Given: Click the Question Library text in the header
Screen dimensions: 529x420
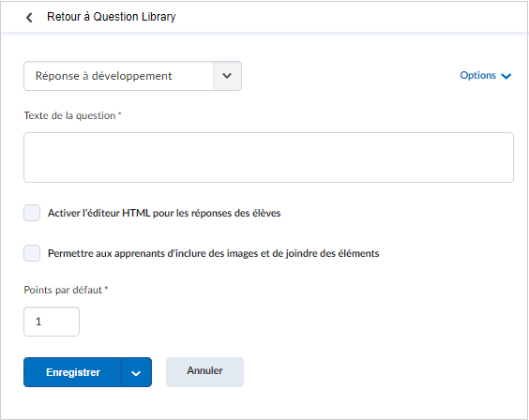Looking at the screenshot, I should [134, 17].
